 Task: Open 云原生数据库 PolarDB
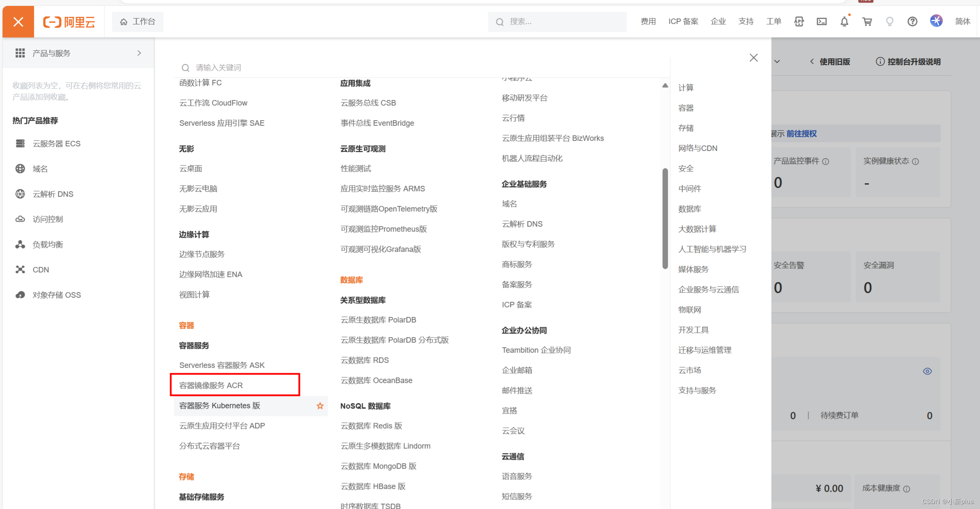click(x=378, y=319)
